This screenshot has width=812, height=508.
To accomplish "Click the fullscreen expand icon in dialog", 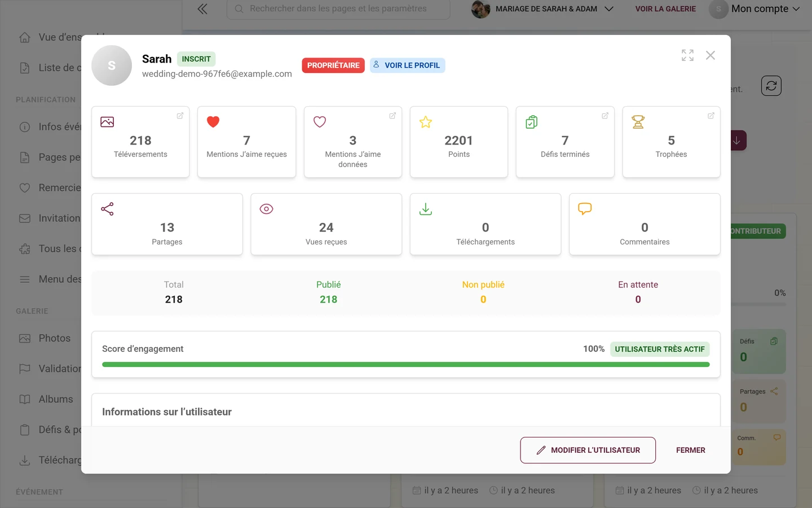I will point(687,55).
